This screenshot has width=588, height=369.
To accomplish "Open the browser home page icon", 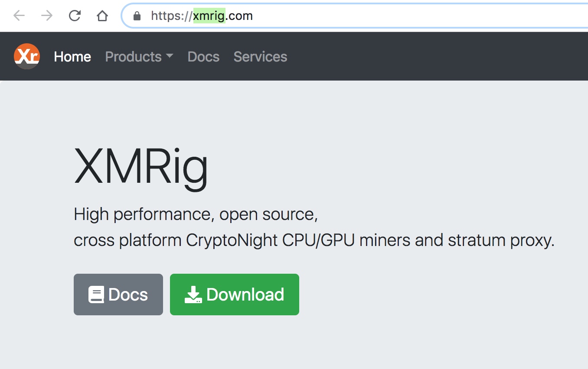I will [x=102, y=16].
